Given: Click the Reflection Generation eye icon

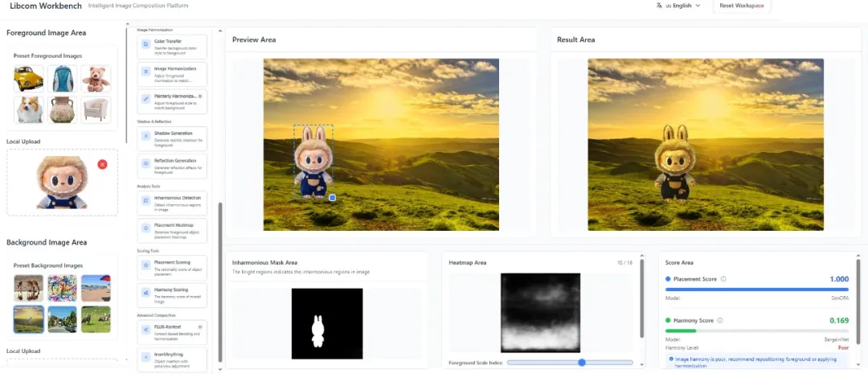Looking at the screenshot, I should (145, 163).
